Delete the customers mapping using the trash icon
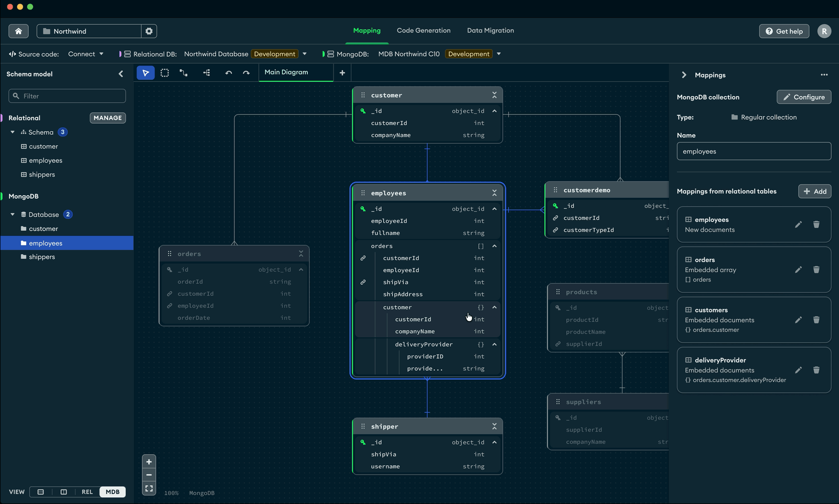The image size is (839, 504). click(816, 320)
